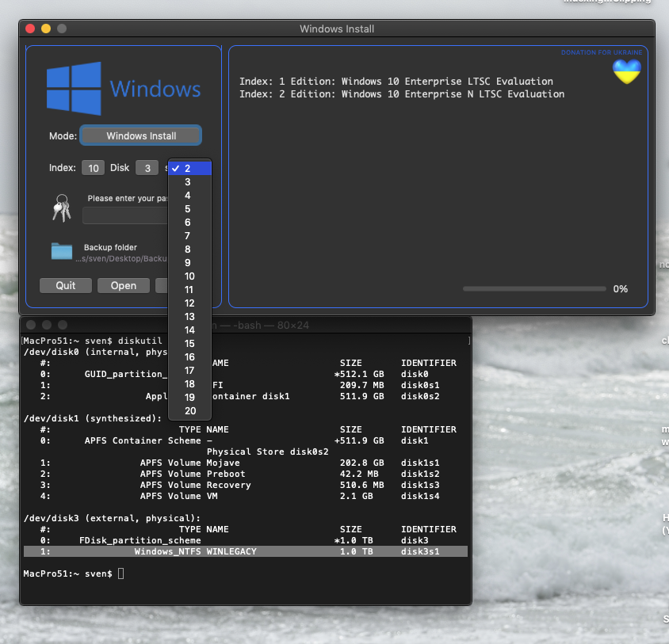Click the password input field

tap(125, 215)
